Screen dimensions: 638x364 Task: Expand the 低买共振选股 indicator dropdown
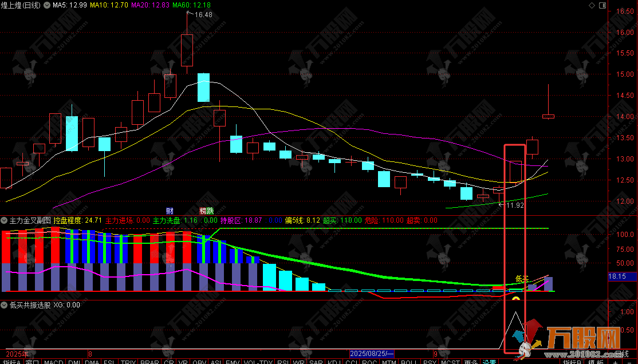click(4, 304)
